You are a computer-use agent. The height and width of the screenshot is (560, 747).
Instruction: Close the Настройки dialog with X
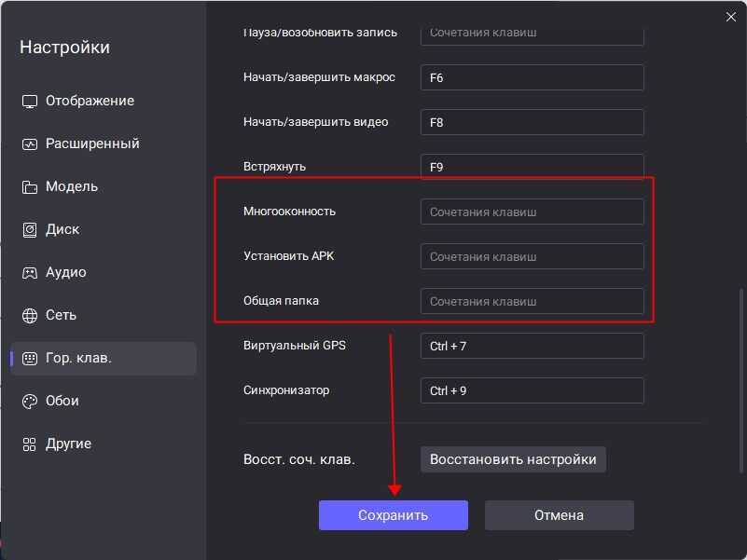(x=730, y=16)
